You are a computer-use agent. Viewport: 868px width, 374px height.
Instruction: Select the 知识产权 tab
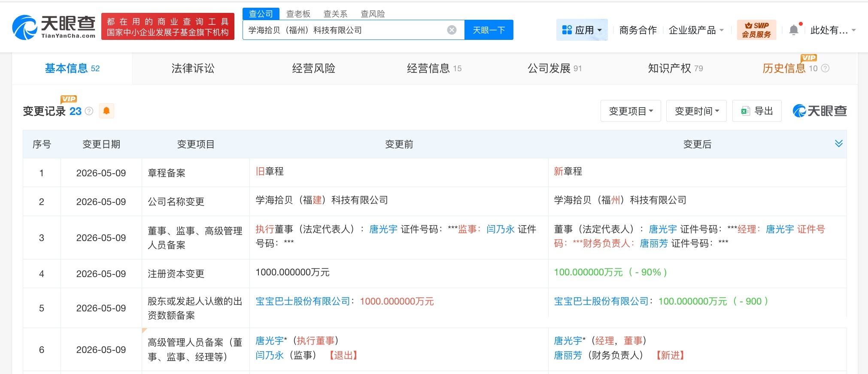pos(675,68)
